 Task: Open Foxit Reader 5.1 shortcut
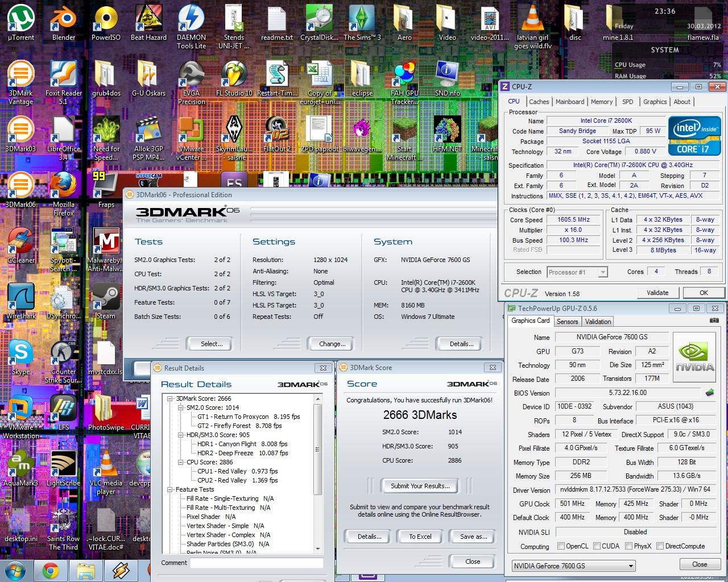[x=64, y=82]
